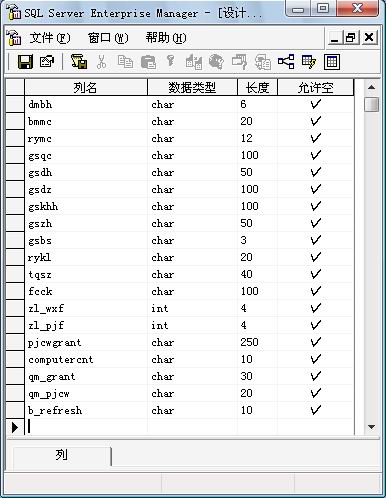Click the 数据类型 column header
Image resolution: width=386 pixels, height=498 pixels.
(192, 88)
